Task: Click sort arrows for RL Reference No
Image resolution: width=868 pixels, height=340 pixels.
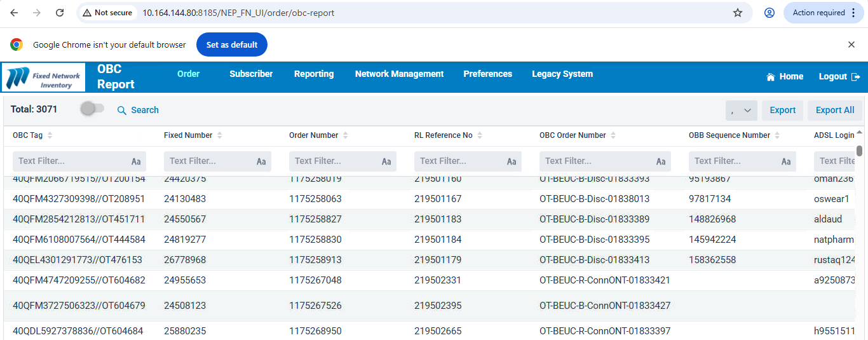Action: pyautogui.click(x=480, y=135)
